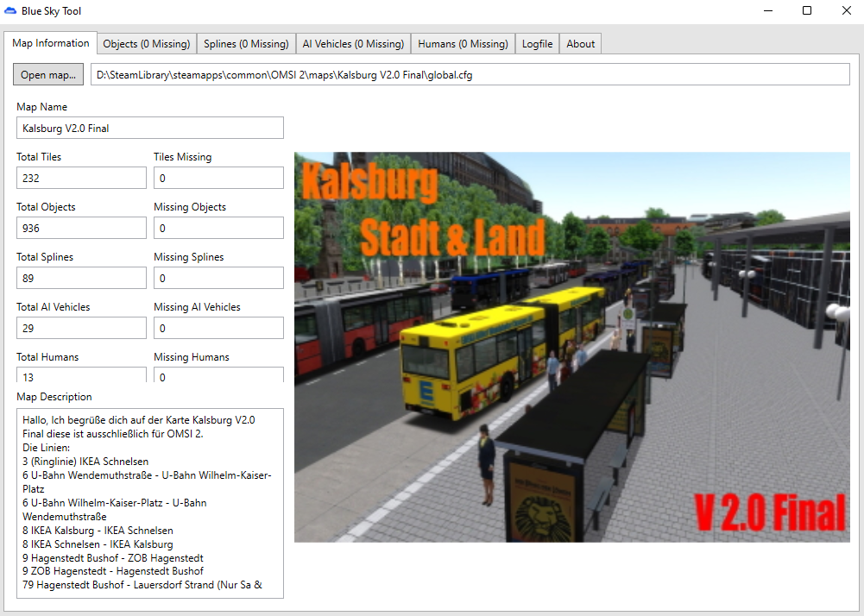
Task: Click the global.cfg file path field
Action: coord(470,75)
